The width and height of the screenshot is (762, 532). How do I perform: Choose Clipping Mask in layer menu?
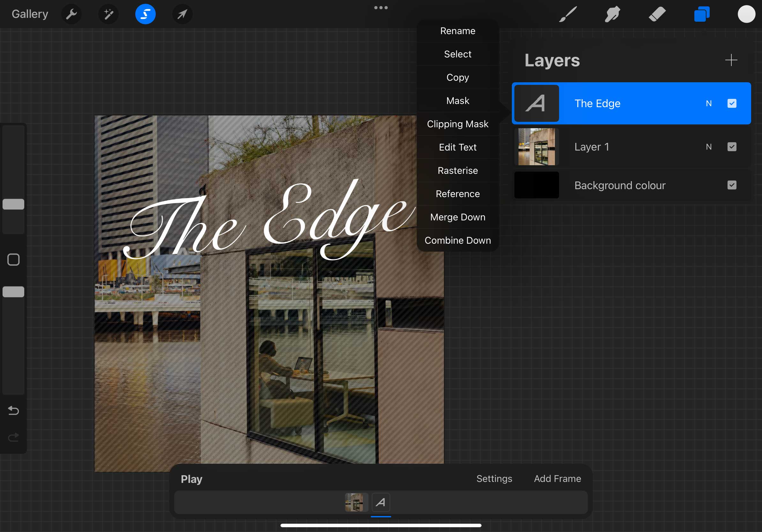click(458, 124)
